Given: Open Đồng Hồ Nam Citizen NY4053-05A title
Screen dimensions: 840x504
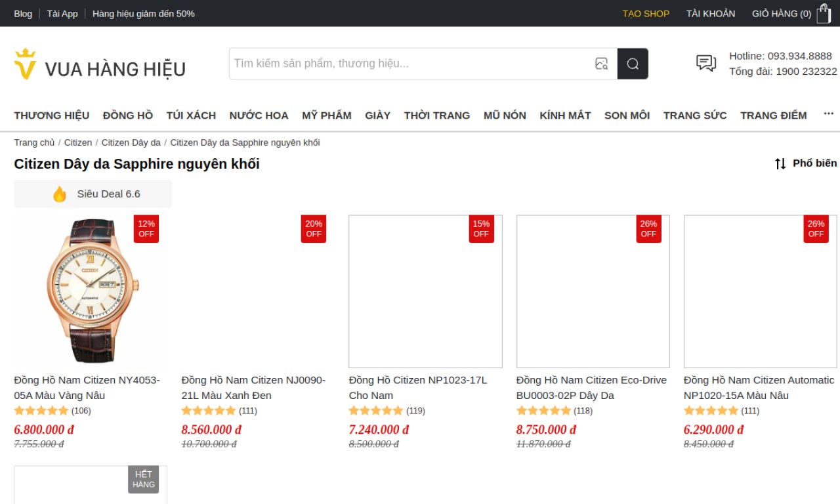Looking at the screenshot, I should pos(87,388).
